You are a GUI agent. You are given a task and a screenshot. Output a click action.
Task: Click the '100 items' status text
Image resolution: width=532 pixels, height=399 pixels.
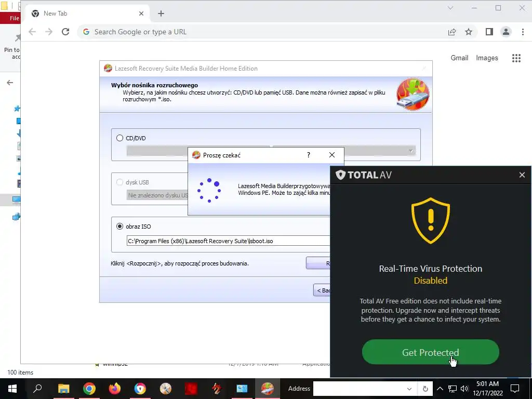pos(20,372)
